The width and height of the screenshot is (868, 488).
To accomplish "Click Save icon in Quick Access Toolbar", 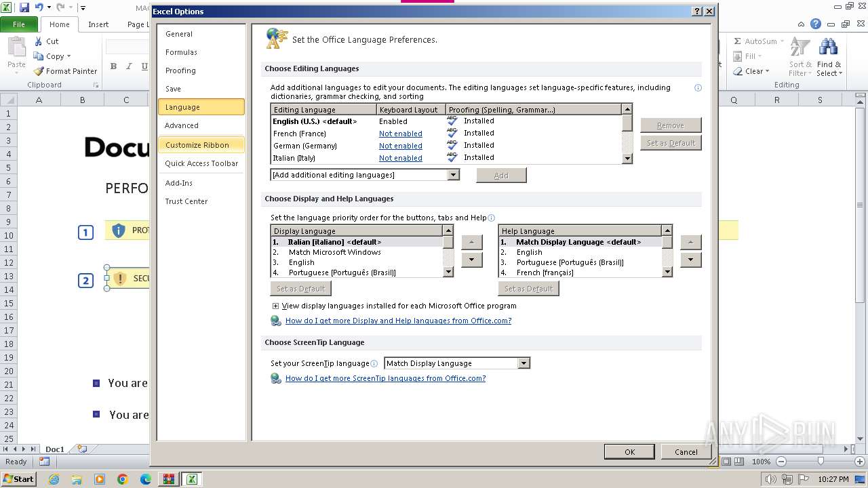I will (24, 7).
